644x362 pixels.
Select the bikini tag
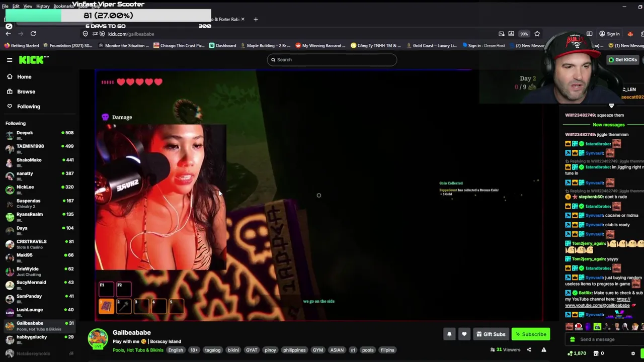pos(233,350)
